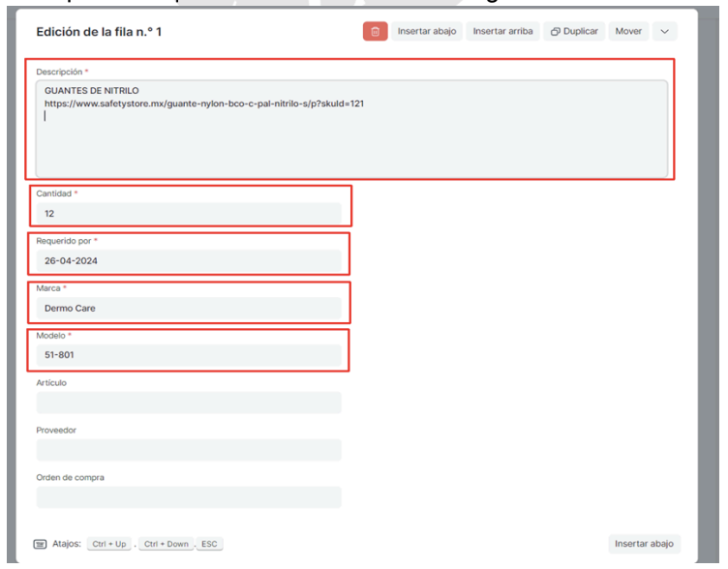Expand the chevron dropdown next to Mover
The height and width of the screenshot is (569, 728).
[664, 32]
